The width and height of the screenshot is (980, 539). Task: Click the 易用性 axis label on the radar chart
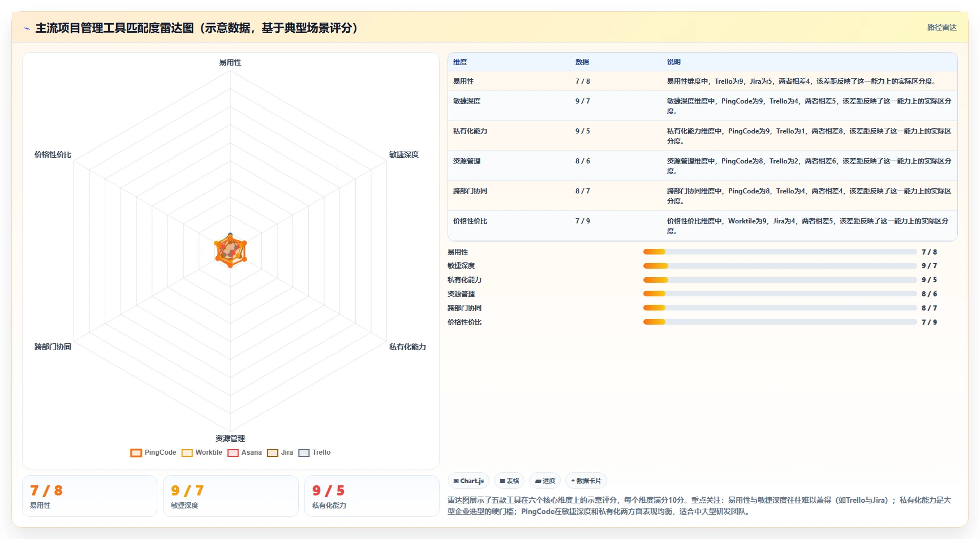pyautogui.click(x=230, y=63)
